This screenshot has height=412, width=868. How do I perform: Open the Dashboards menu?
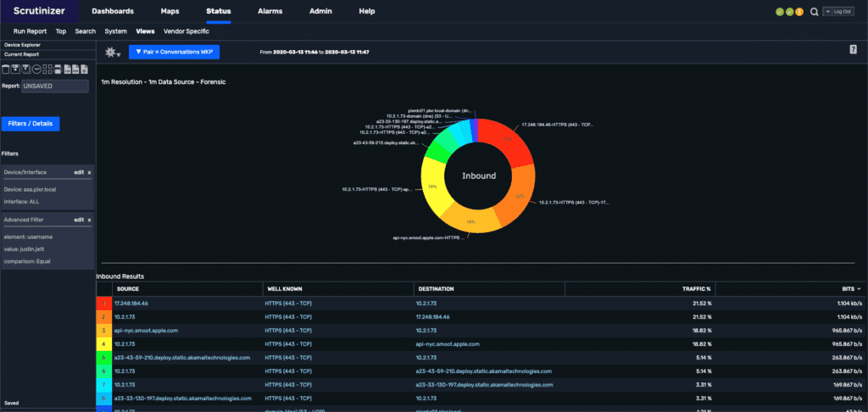[113, 11]
